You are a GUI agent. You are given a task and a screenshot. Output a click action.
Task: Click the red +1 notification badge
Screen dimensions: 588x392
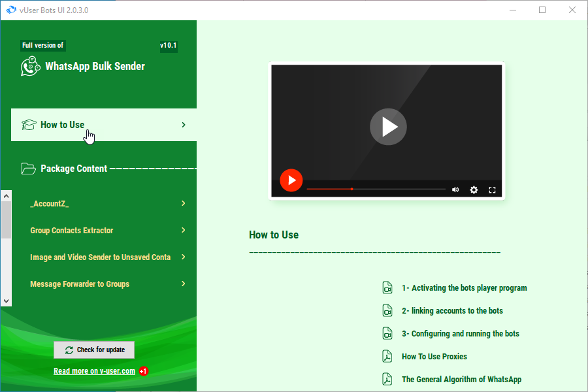tap(144, 371)
